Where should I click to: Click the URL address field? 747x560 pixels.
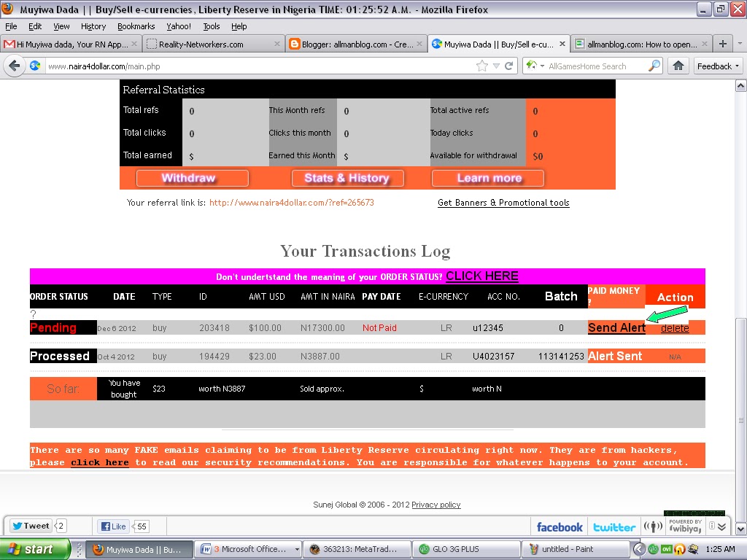[260, 66]
